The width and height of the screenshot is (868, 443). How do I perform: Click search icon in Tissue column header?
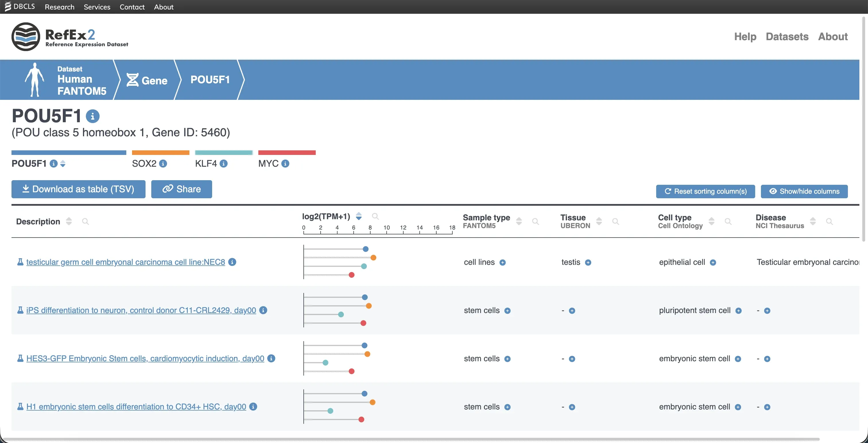click(x=616, y=221)
